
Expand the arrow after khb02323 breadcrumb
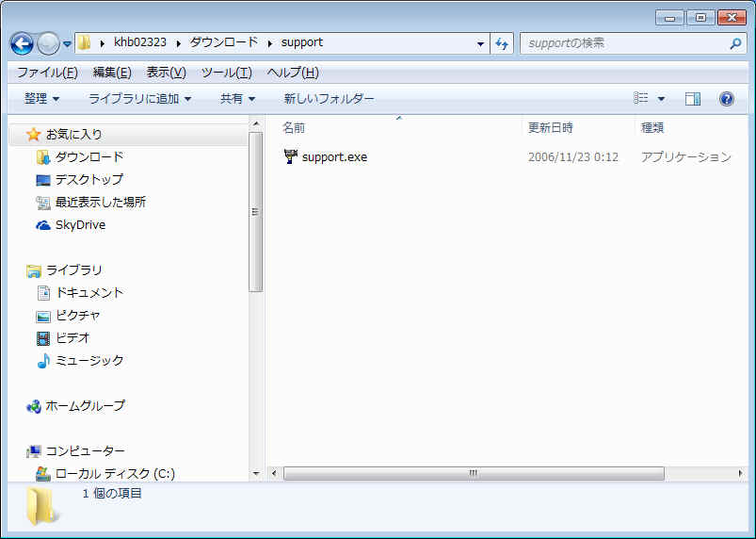pos(178,43)
